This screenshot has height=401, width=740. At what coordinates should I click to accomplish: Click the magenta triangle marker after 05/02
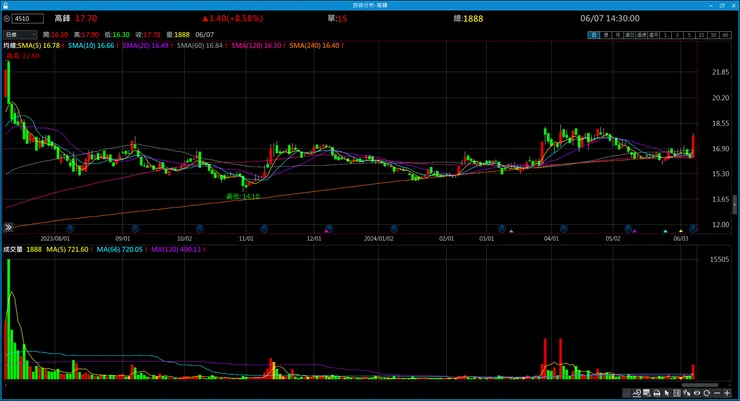click(635, 231)
